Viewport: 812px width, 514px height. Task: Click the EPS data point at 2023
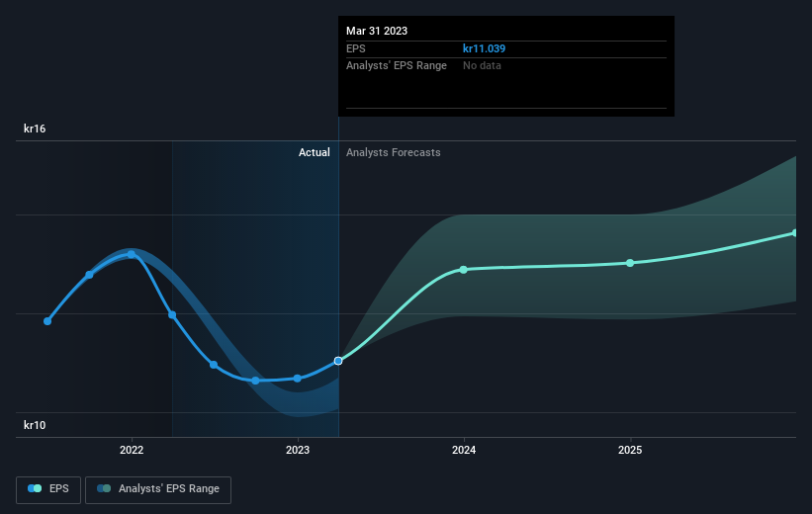coord(298,379)
